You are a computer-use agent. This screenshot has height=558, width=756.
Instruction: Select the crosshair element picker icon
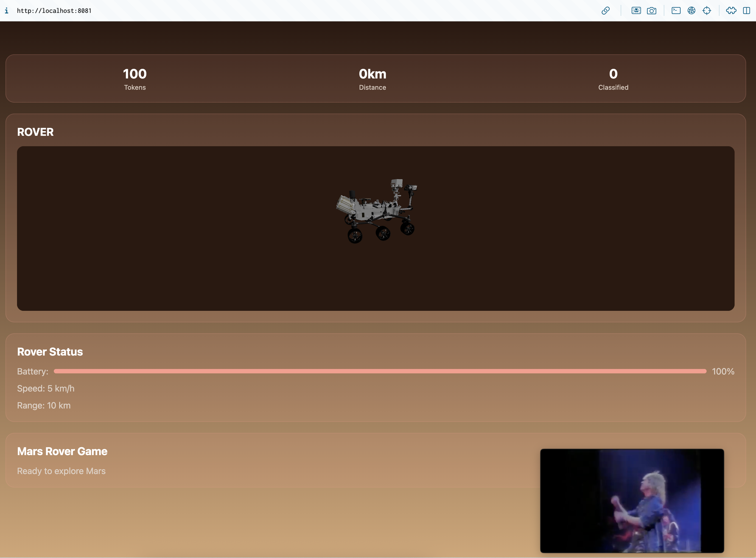706,10
